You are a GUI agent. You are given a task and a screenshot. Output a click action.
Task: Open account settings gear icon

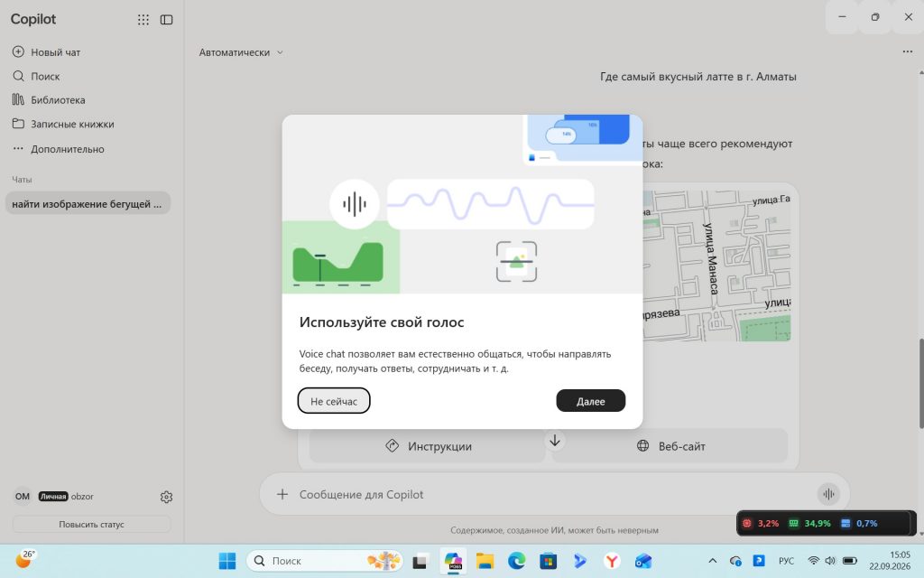coord(166,498)
